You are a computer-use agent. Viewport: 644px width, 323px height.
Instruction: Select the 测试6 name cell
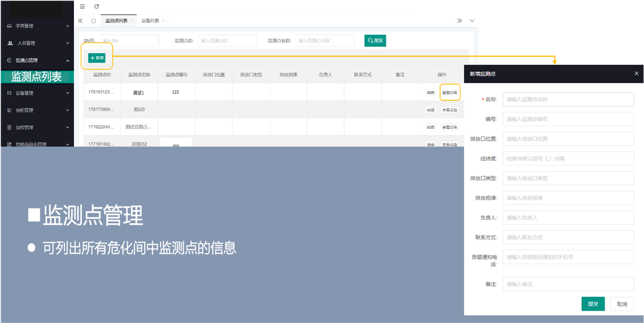(x=139, y=110)
